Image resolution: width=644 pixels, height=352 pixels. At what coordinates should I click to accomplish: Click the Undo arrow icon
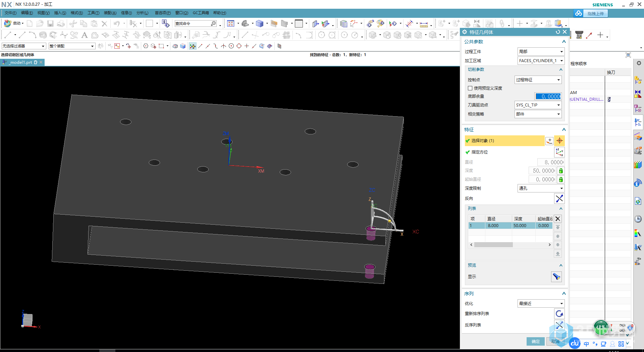(116, 24)
